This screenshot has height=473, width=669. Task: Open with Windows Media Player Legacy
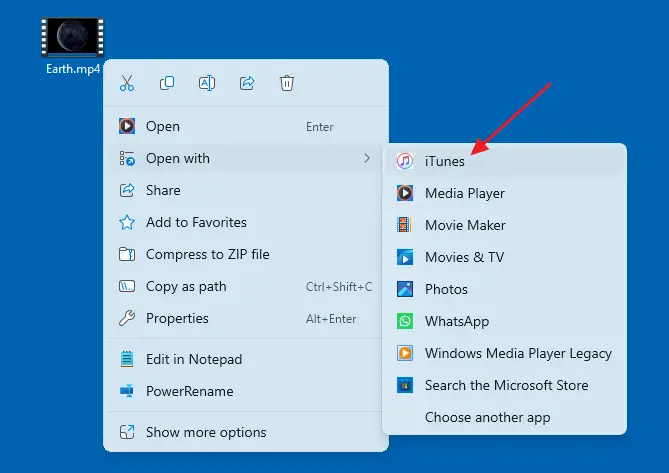(x=504, y=353)
